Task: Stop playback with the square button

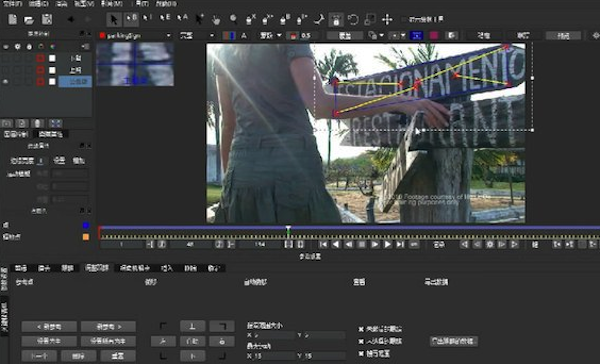Action: pos(362,244)
